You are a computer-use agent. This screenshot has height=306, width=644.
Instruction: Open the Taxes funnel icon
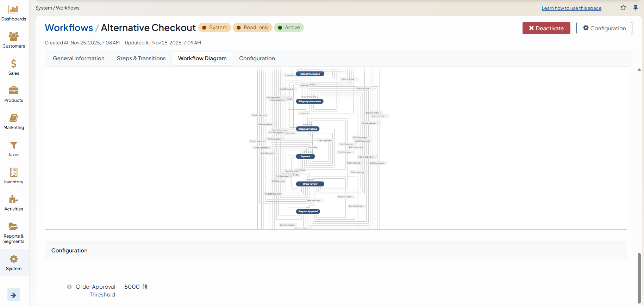pyautogui.click(x=13, y=145)
